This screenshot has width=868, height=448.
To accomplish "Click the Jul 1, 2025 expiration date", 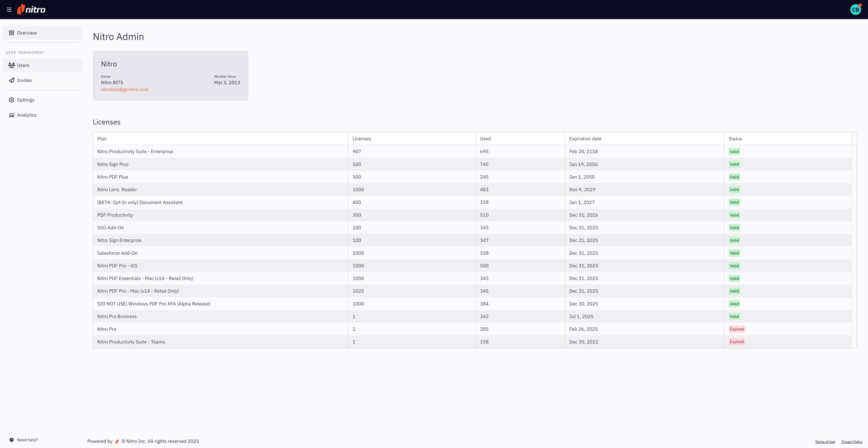I will pos(581,317).
